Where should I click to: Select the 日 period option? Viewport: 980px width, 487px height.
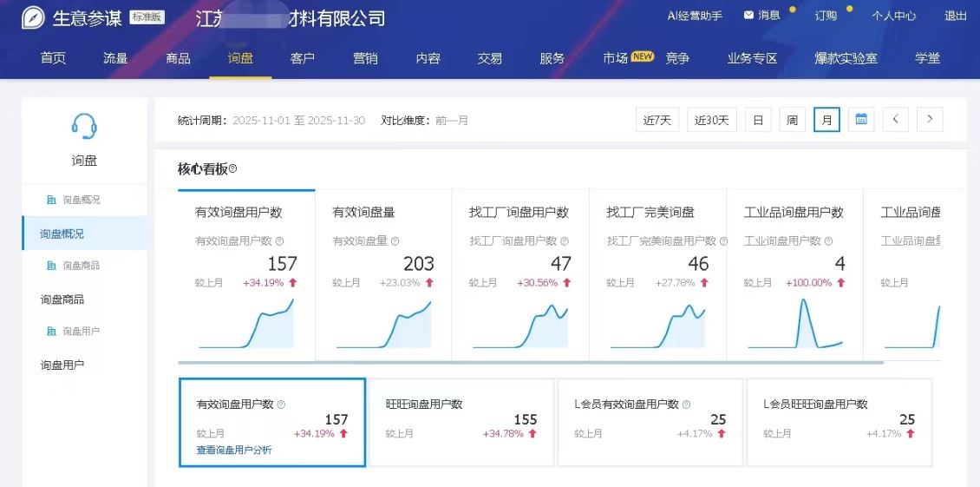point(757,121)
